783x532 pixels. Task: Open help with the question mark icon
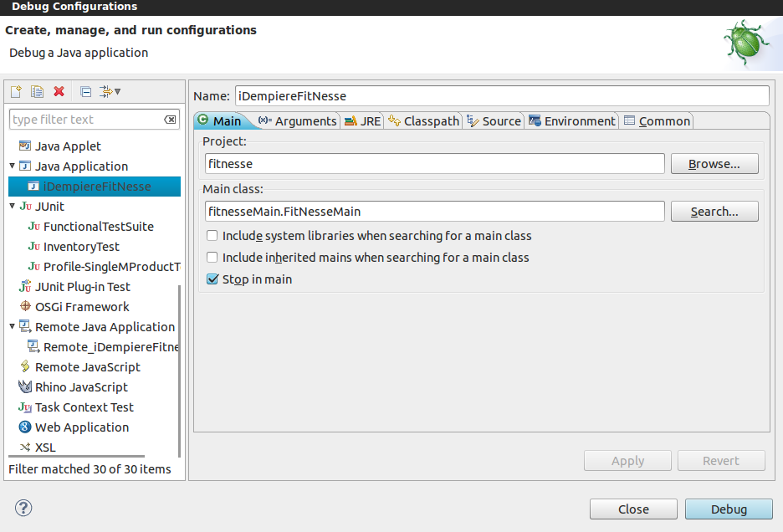point(23,508)
